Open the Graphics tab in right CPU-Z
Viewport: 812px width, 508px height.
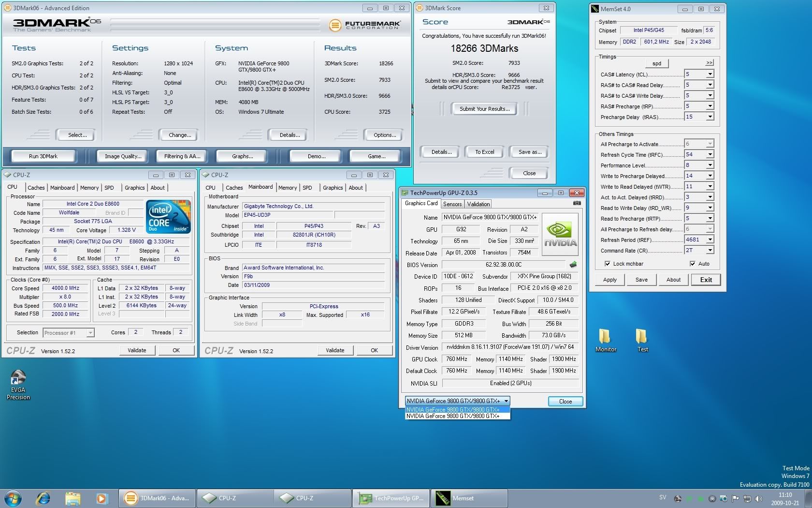333,188
